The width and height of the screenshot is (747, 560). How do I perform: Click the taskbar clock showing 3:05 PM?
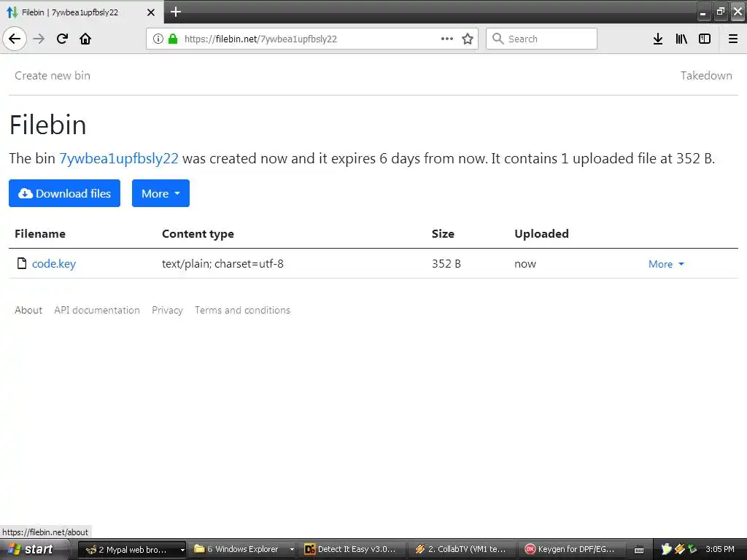tap(719, 550)
